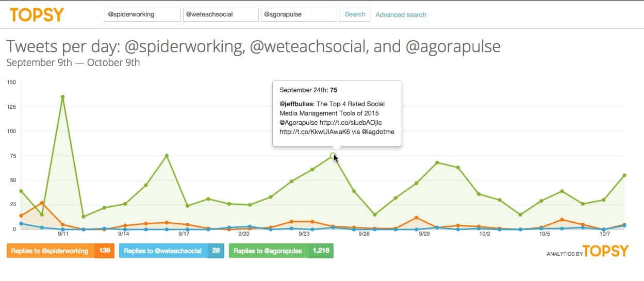This screenshot has height=281, width=644.
Task: Click the Topsy logo in header
Action: [x=37, y=15]
